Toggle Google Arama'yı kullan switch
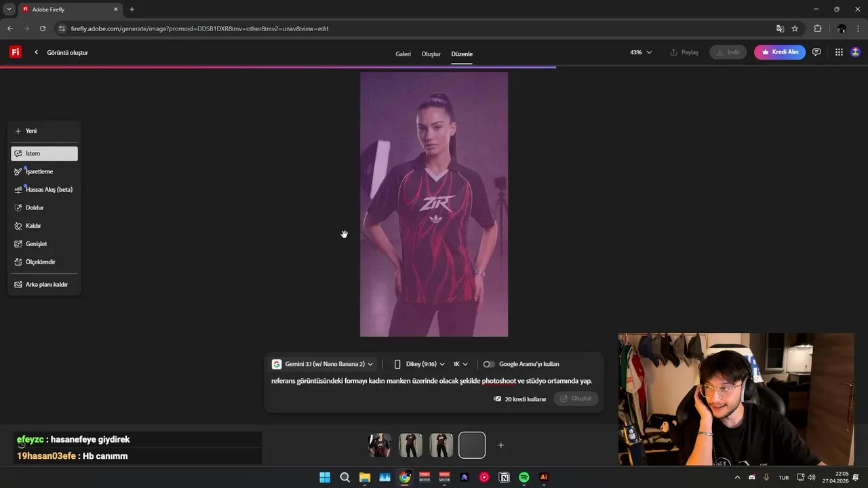The height and width of the screenshot is (488, 868). coord(488,364)
